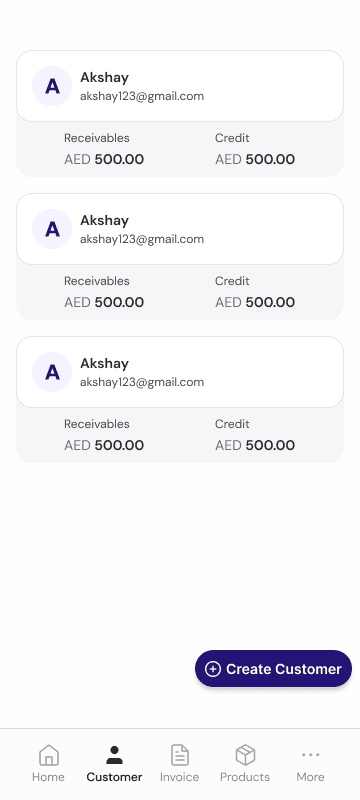Image resolution: width=360 pixels, height=800 pixels.
Task: Select the first card's Receivables amount
Action: tap(104, 159)
